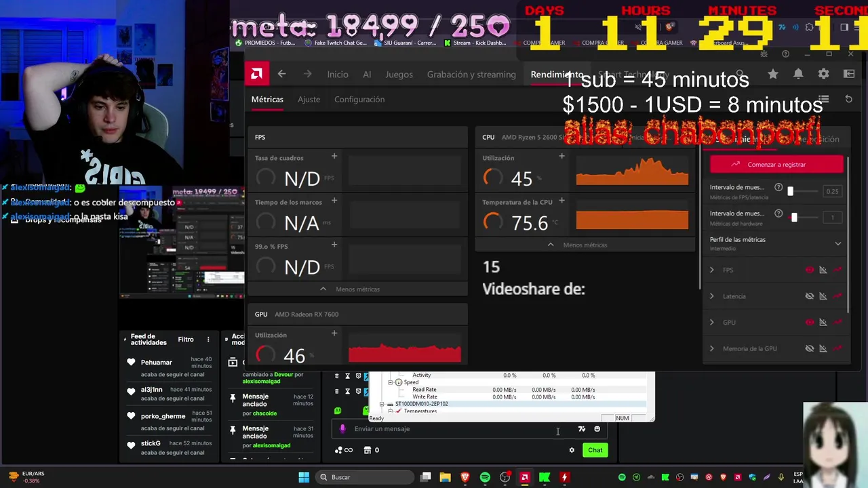
Task: Open the Juegos tab
Action: 399,75
